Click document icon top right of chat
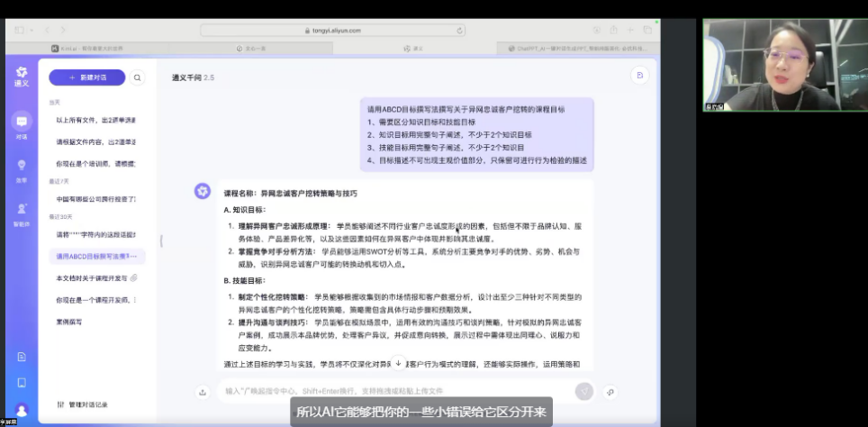Screen dimensions: 868x427 [x=640, y=76]
